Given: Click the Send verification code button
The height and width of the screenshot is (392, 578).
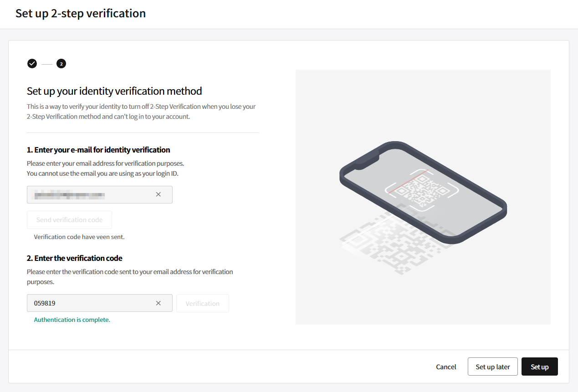Looking at the screenshot, I should coord(69,220).
